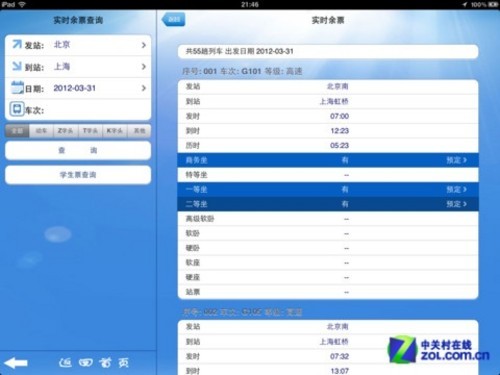Tap the calendar icon beside 日期

[x=17, y=88]
